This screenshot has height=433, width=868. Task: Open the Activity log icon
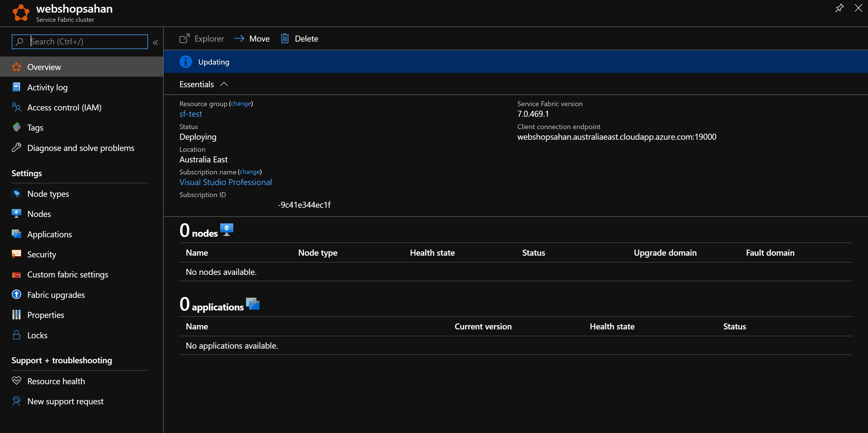(x=16, y=87)
